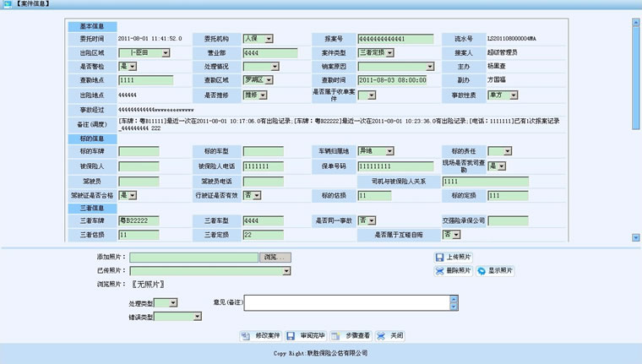Click the 标的估损 input field

374,196
